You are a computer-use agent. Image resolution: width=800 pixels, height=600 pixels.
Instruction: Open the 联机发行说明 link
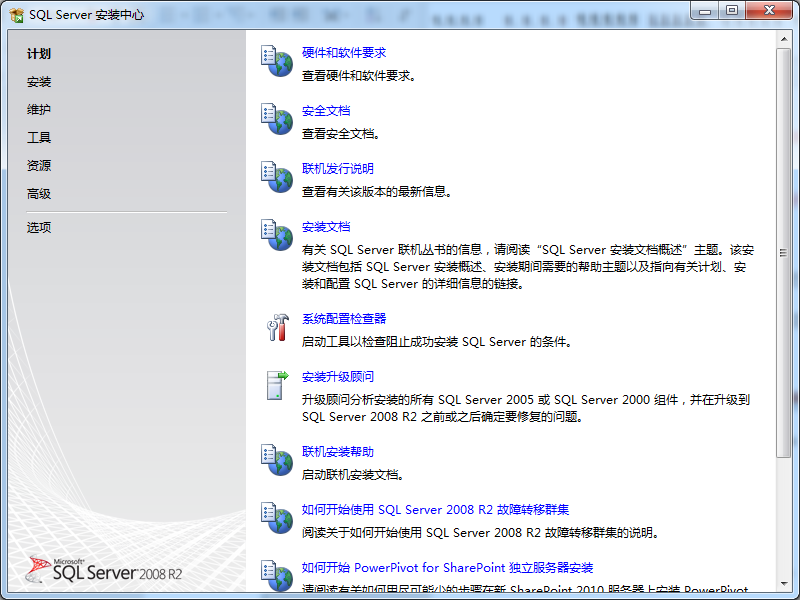338,168
